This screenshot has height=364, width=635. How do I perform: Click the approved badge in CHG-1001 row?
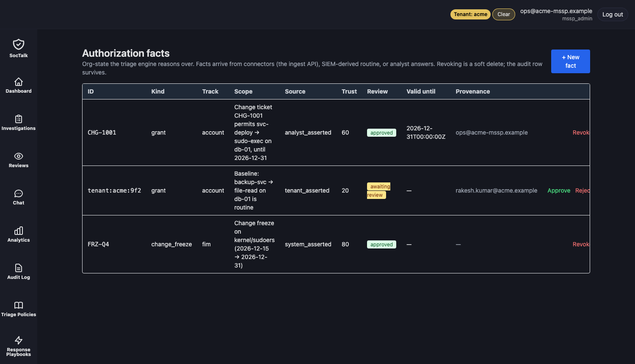(381, 133)
